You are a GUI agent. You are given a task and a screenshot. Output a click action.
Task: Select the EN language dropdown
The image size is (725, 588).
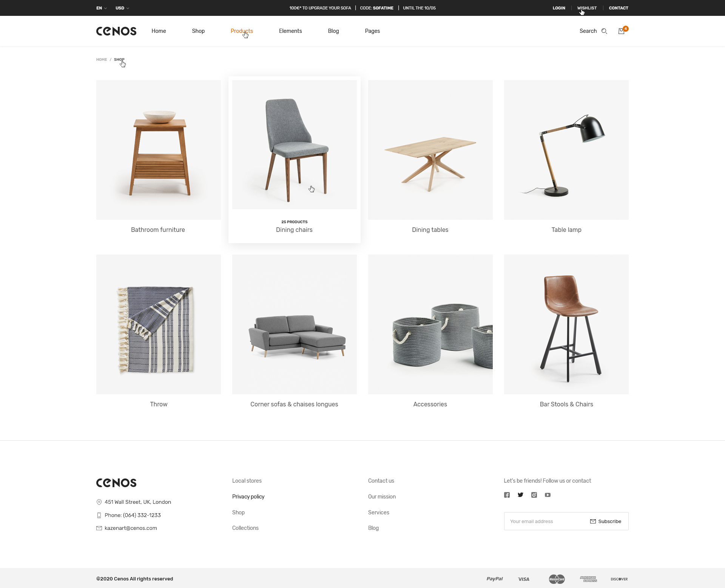click(x=101, y=8)
